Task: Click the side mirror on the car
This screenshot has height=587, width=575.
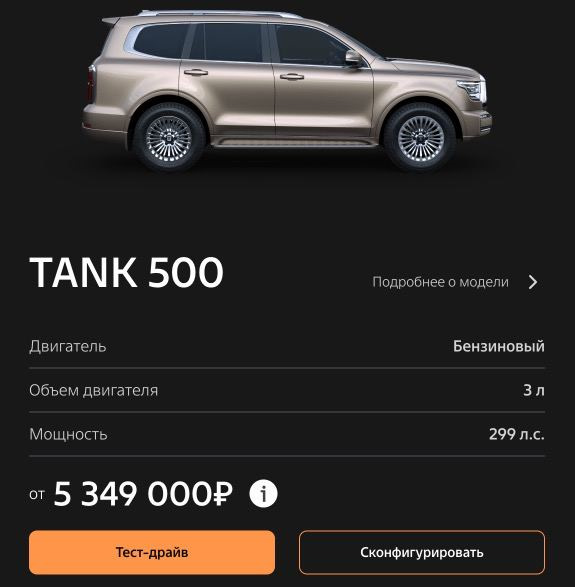Action: pos(354,58)
